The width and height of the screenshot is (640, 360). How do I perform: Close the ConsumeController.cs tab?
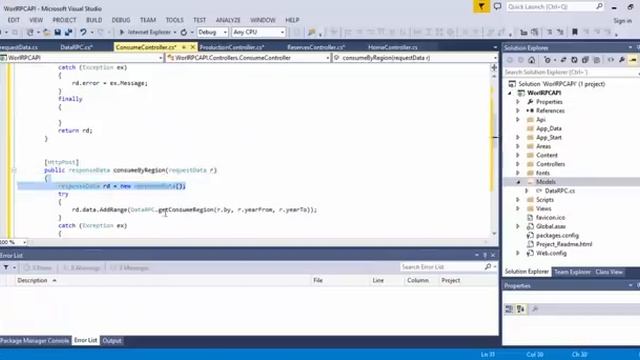[x=193, y=47]
